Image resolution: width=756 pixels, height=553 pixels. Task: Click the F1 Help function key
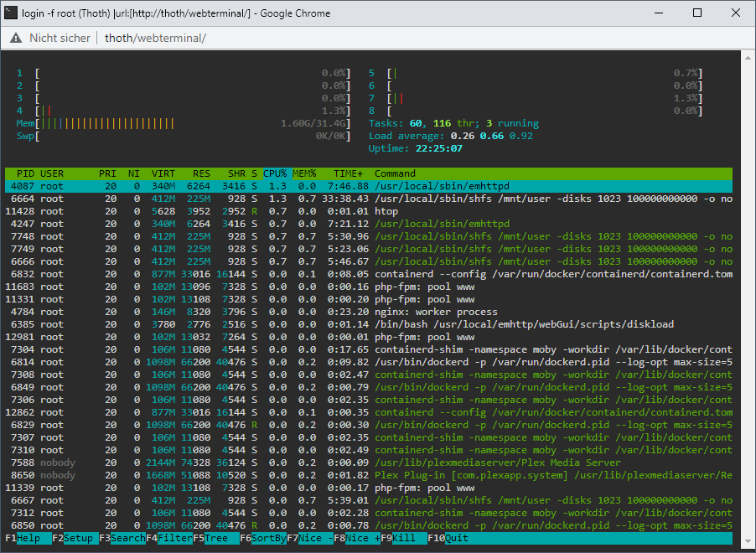coord(28,538)
